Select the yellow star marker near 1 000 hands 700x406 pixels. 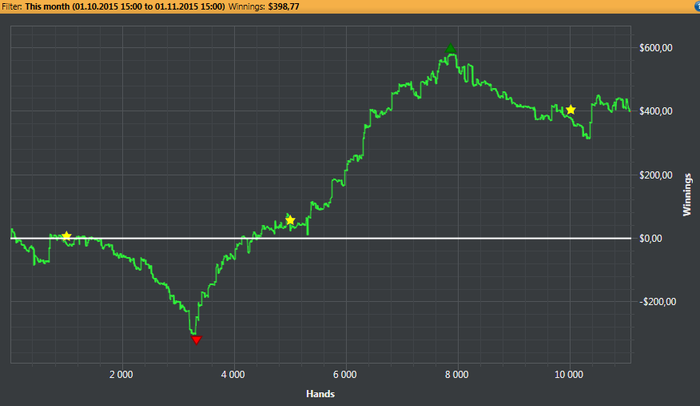click(x=67, y=236)
